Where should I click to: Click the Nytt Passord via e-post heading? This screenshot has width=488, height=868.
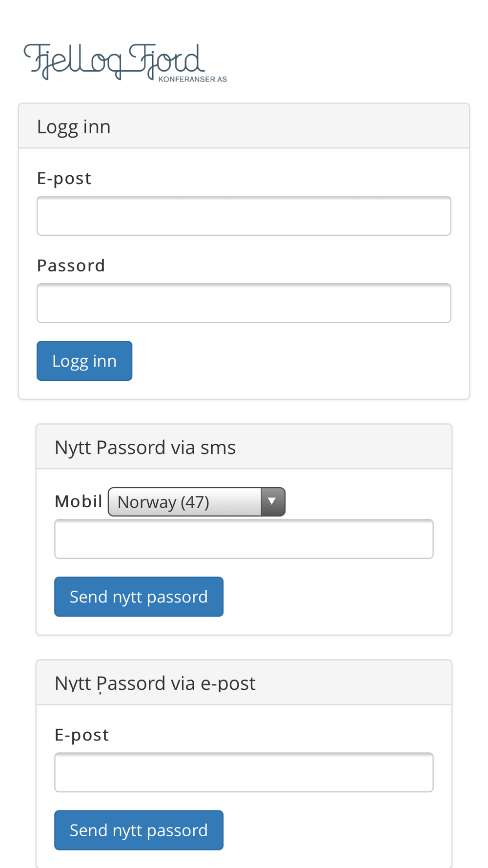[x=155, y=683]
